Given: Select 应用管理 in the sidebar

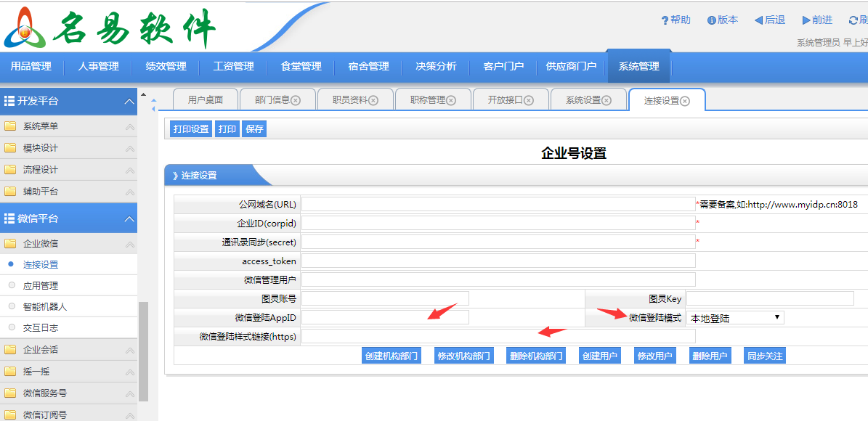Looking at the screenshot, I should (x=41, y=286).
